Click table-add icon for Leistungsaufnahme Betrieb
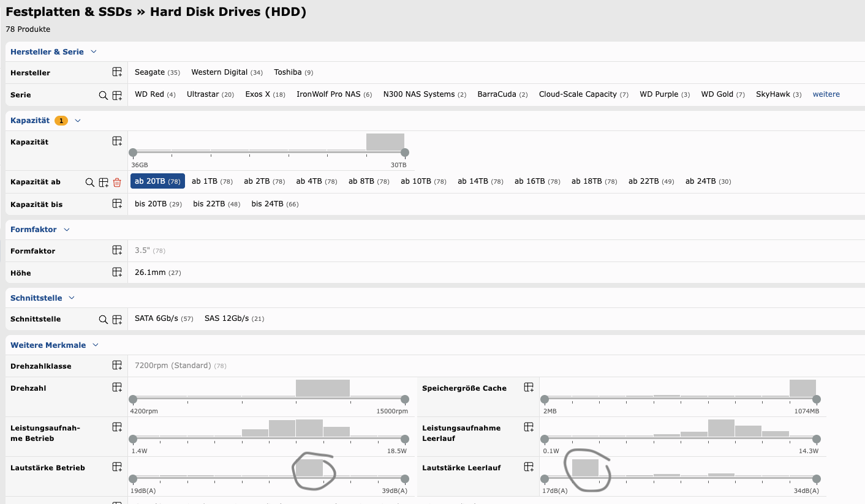865x504 pixels. [117, 427]
